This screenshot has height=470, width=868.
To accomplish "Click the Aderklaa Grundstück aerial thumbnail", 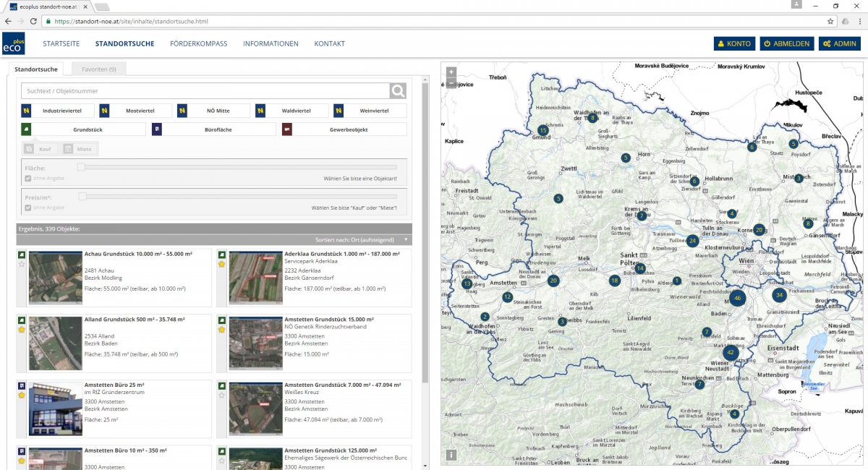I will click(x=255, y=278).
